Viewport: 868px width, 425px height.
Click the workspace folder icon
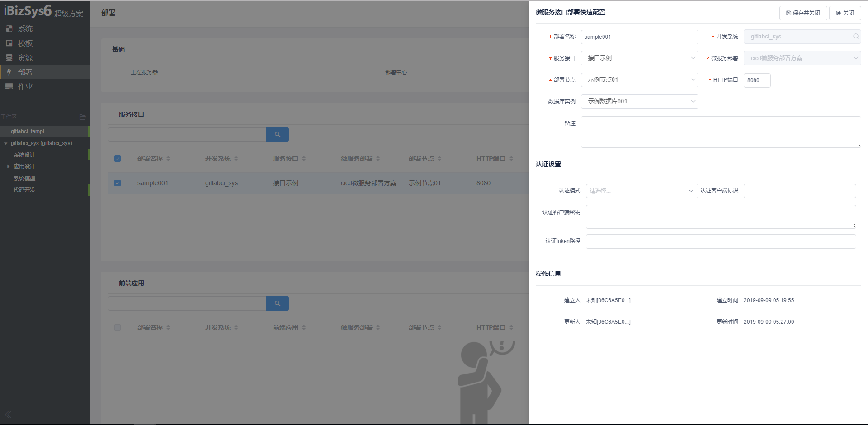(82, 117)
